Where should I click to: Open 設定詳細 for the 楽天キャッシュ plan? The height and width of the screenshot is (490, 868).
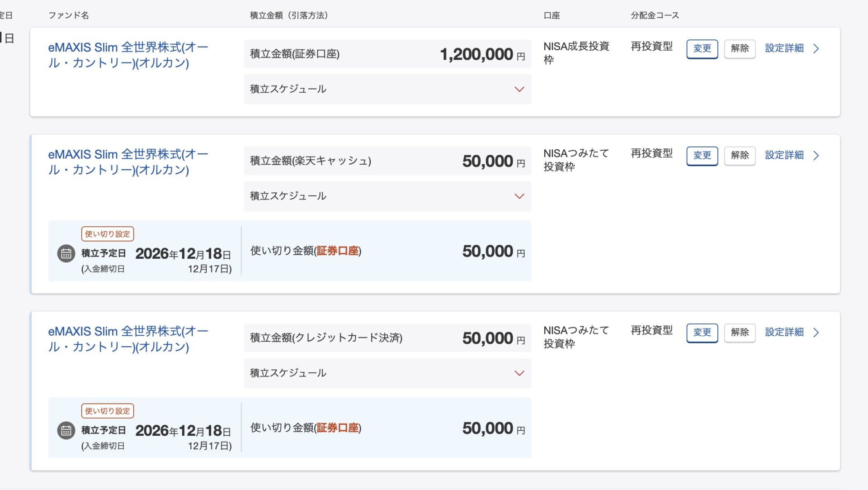click(x=784, y=155)
